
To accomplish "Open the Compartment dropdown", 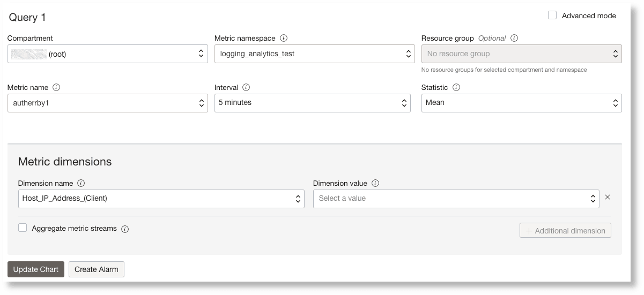I will (x=107, y=54).
